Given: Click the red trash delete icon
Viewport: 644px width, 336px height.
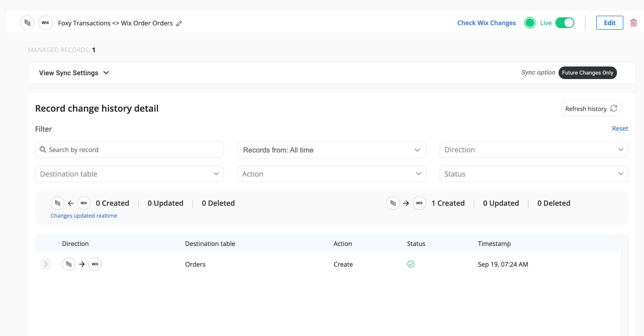Looking at the screenshot, I should coord(633,23).
